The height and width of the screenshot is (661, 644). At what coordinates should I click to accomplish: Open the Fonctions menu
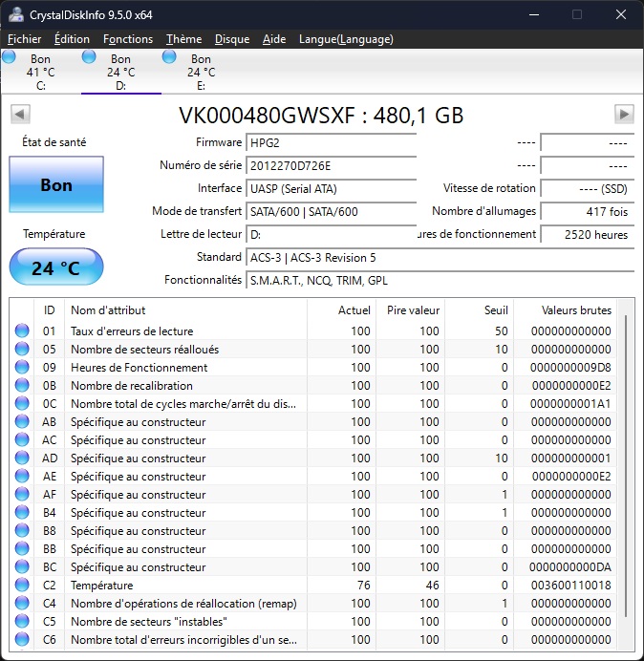[128, 39]
